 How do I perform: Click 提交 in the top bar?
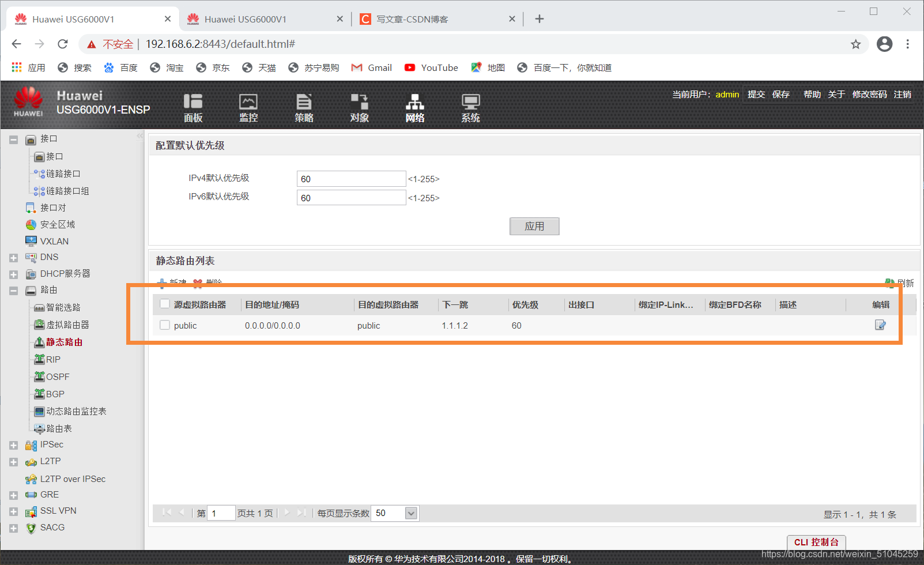pyautogui.click(x=756, y=95)
